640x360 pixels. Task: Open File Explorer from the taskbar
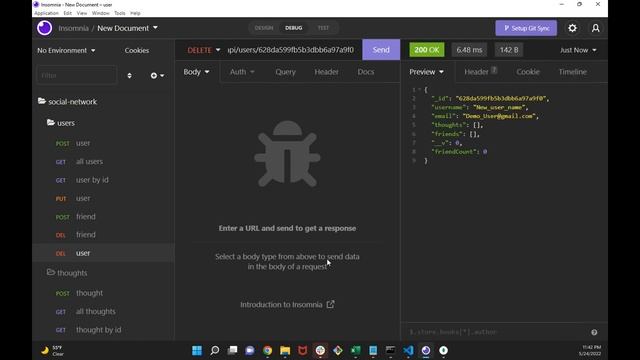coord(285,350)
